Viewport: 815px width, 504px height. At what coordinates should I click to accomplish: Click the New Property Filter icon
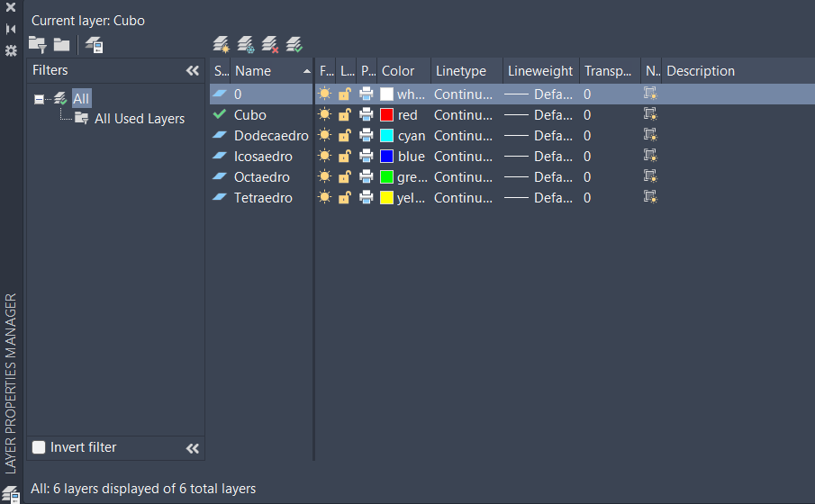pos(37,44)
